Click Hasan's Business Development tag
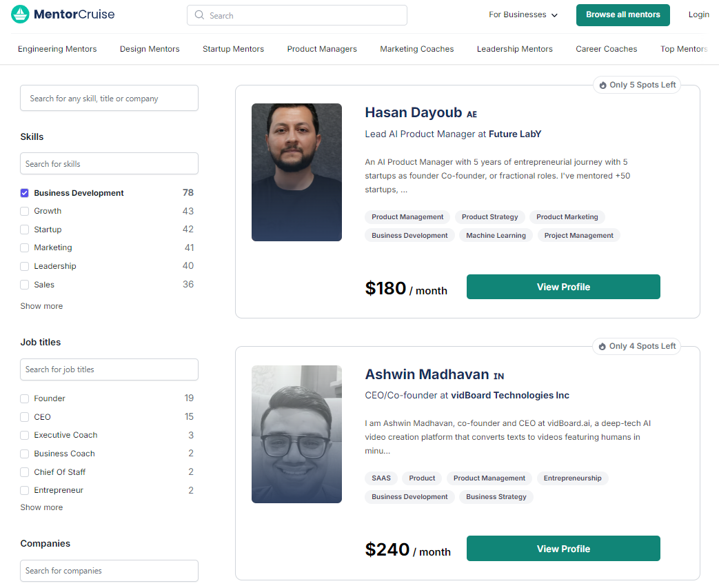This screenshot has height=588, width=719. (409, 235)
